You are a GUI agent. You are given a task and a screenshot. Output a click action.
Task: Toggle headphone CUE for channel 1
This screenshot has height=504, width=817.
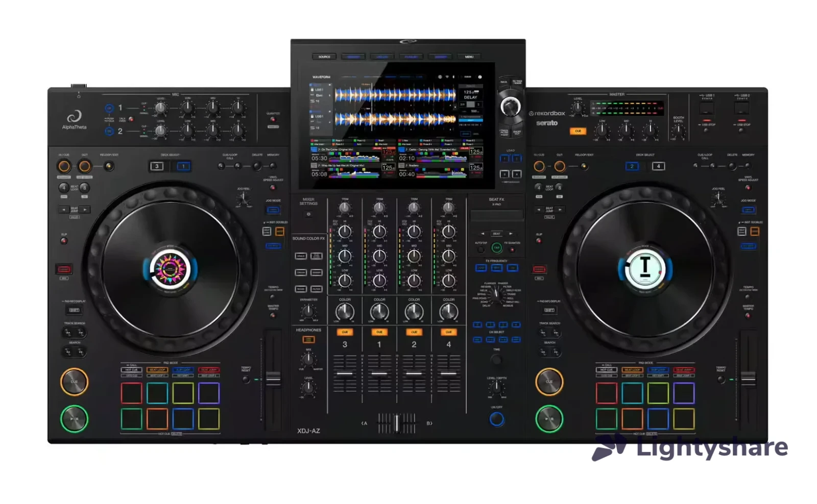pyautogui.click(x=379, y=332)
